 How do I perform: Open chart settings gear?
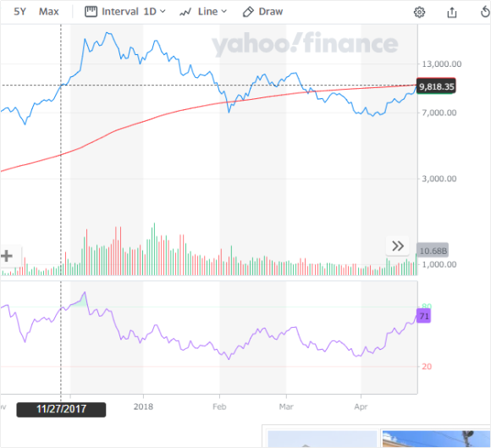pos(419,13)
